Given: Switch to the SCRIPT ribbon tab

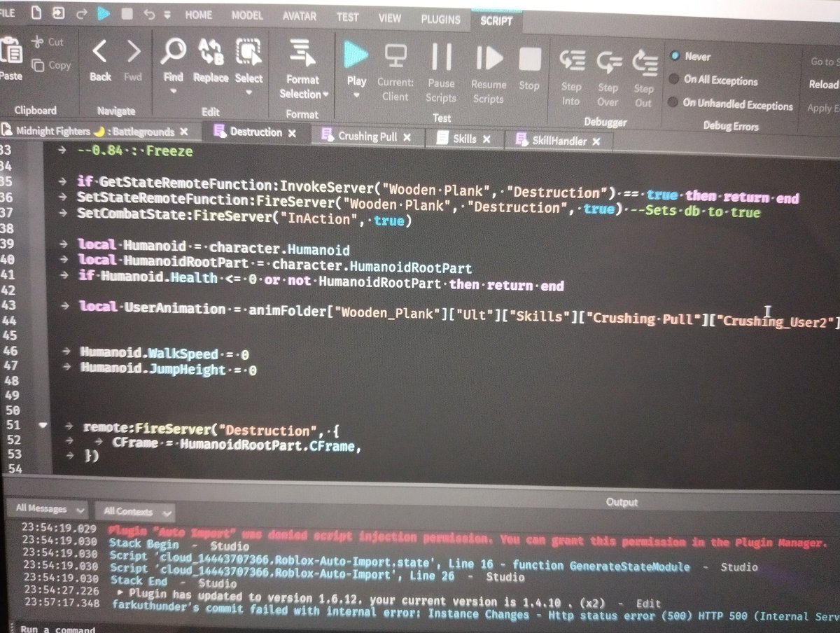Looking at the screenshot, I should (x=496, y=20).
